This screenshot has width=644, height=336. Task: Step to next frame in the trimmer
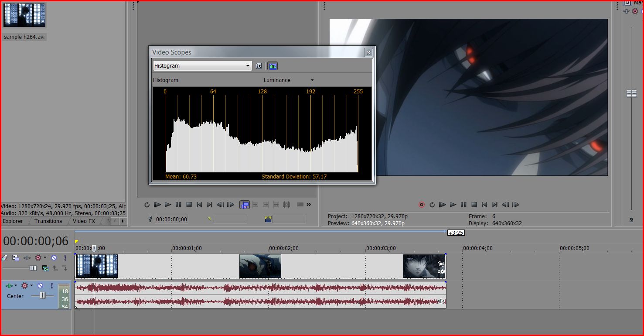point(231,205)
